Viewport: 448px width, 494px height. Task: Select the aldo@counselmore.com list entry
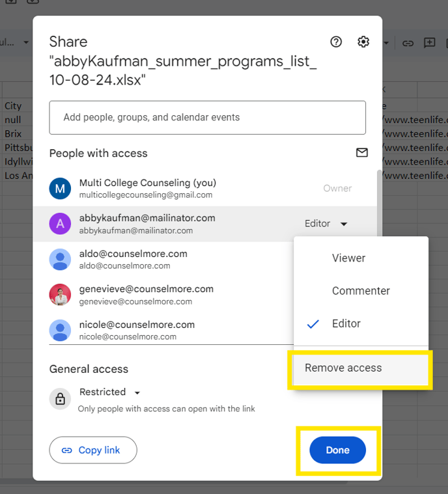133,259
